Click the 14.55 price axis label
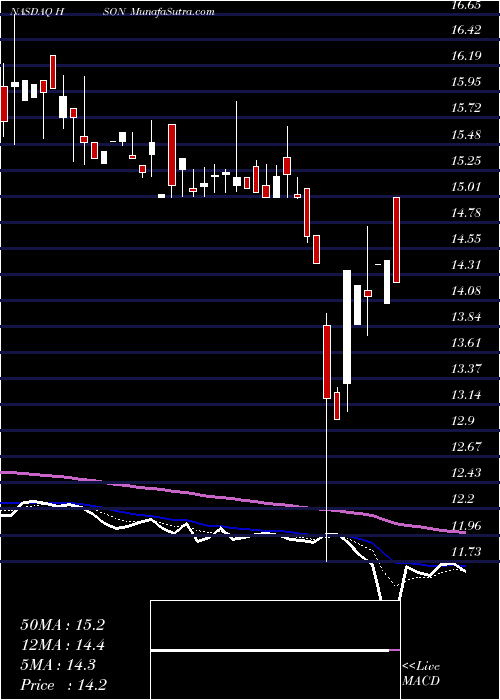The height and width of the screenshot is (700, 500). tap(467, 238)
